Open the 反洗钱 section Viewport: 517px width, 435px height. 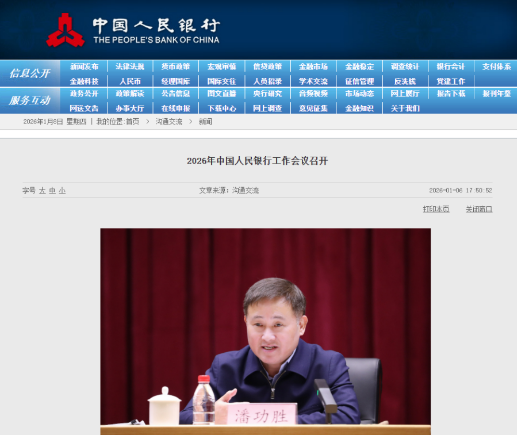pos(405,81)
